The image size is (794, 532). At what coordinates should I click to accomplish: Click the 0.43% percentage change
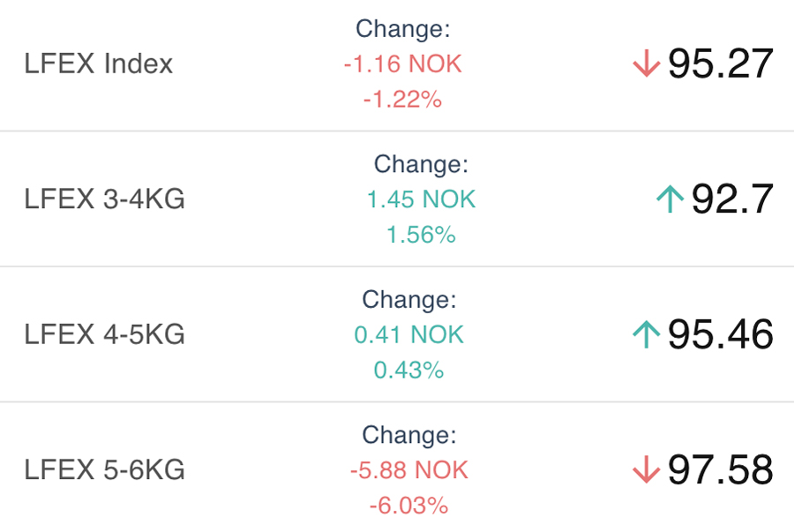point(408,370)
